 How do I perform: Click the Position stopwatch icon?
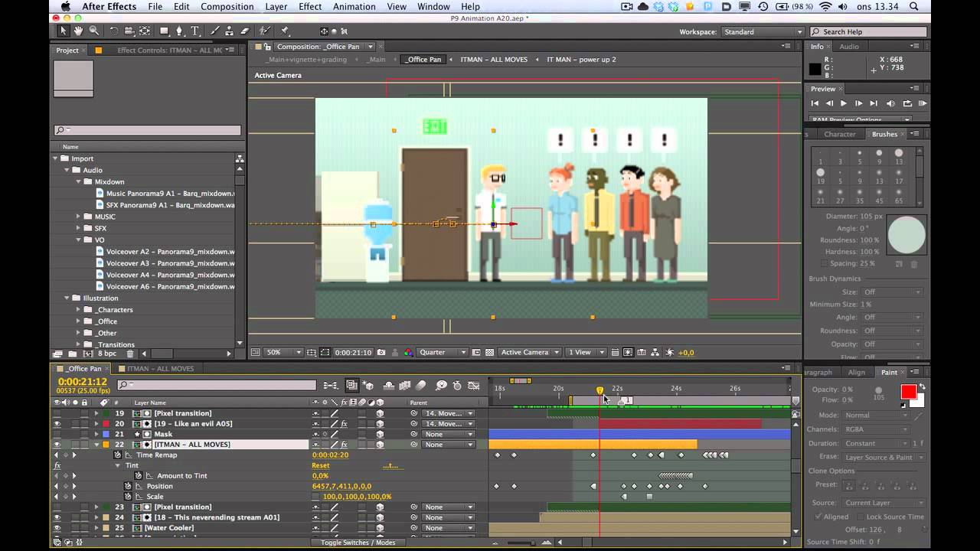click(x=128, y=486)
